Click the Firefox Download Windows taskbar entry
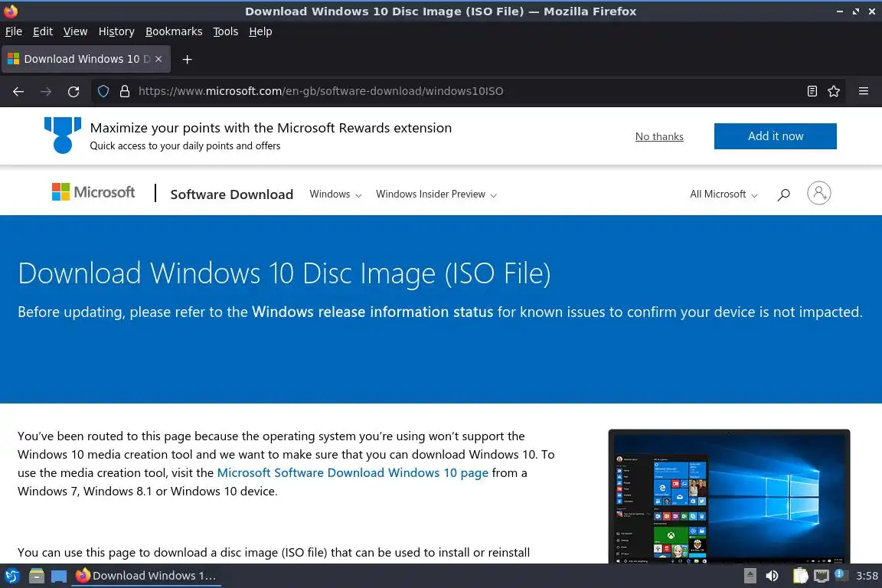This screenshot has height=588, width=882. [x=146, y=576]
